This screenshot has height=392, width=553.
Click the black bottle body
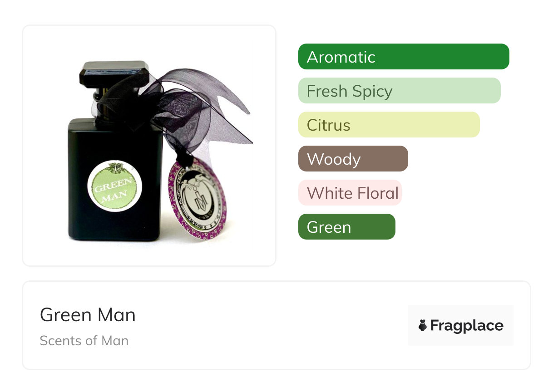coord(116,179)
